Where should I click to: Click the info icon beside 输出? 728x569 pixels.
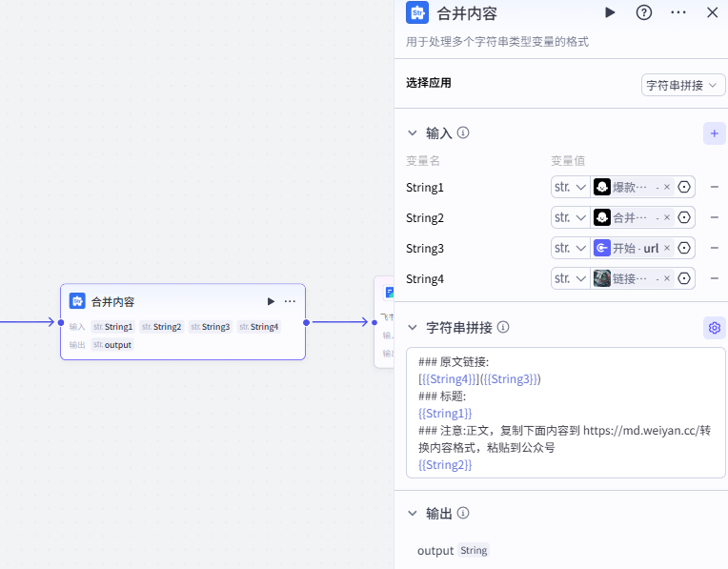[463, 514]
